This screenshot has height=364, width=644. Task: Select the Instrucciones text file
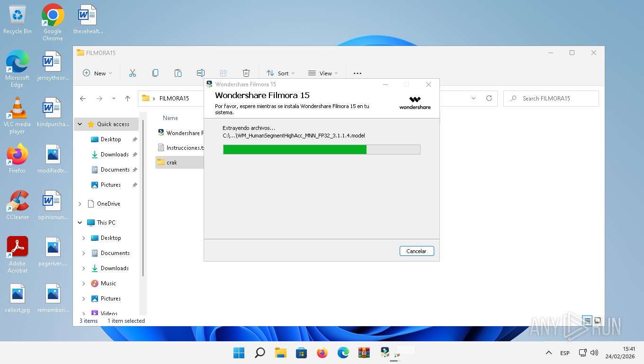(x=180, y=148)
